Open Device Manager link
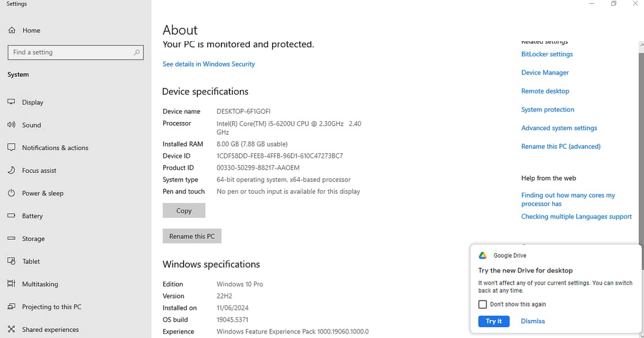This screenshot has width=644, height=338. click(x=545, y=73)
